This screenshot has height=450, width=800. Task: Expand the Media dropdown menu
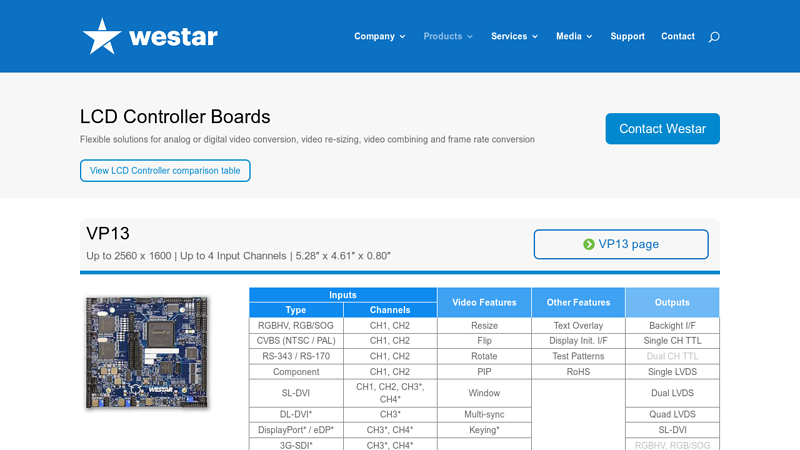coord(574,36)
